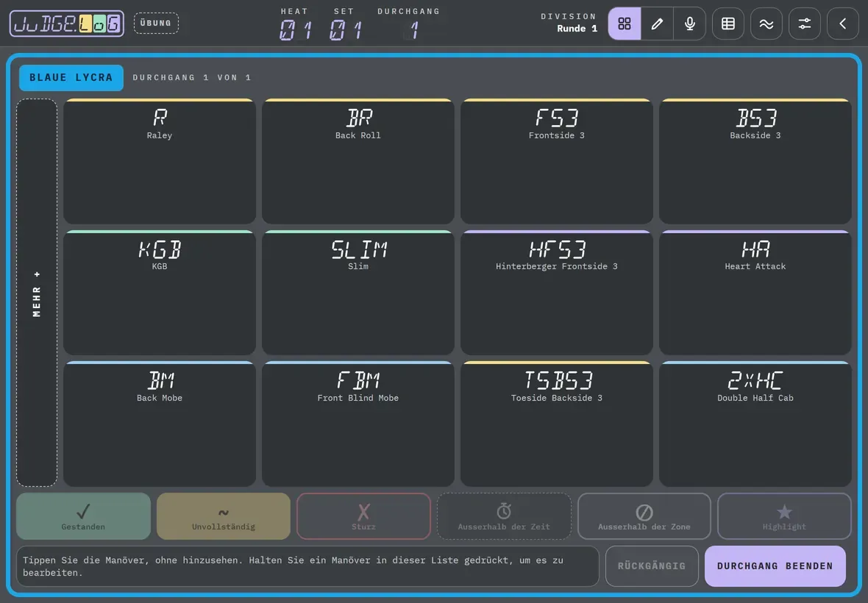Click the back chevron arrow

(842, 24)
